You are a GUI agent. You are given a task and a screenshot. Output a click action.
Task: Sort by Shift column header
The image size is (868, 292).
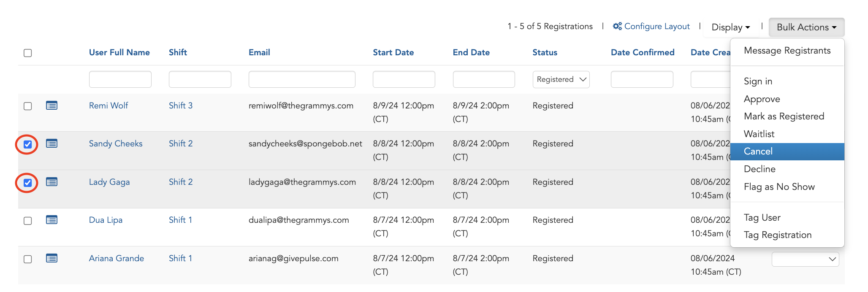click(178, 52)
